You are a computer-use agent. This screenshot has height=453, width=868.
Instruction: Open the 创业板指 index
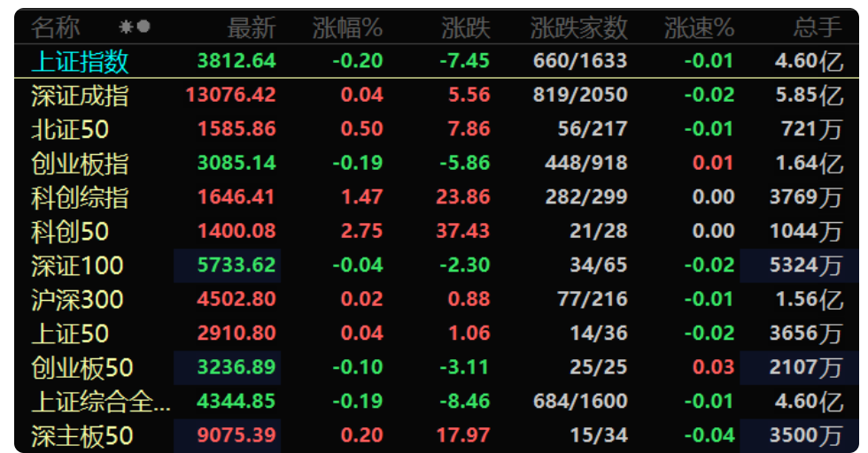(81, 164)
